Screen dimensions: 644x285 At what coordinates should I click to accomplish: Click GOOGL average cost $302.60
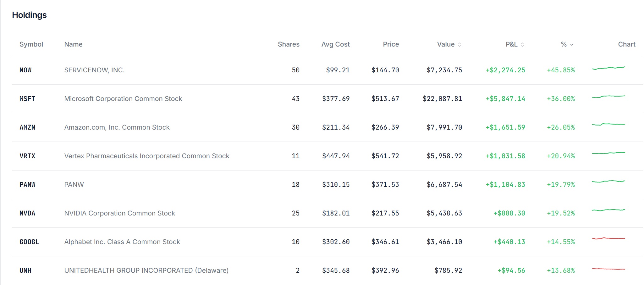click(336, 242)
